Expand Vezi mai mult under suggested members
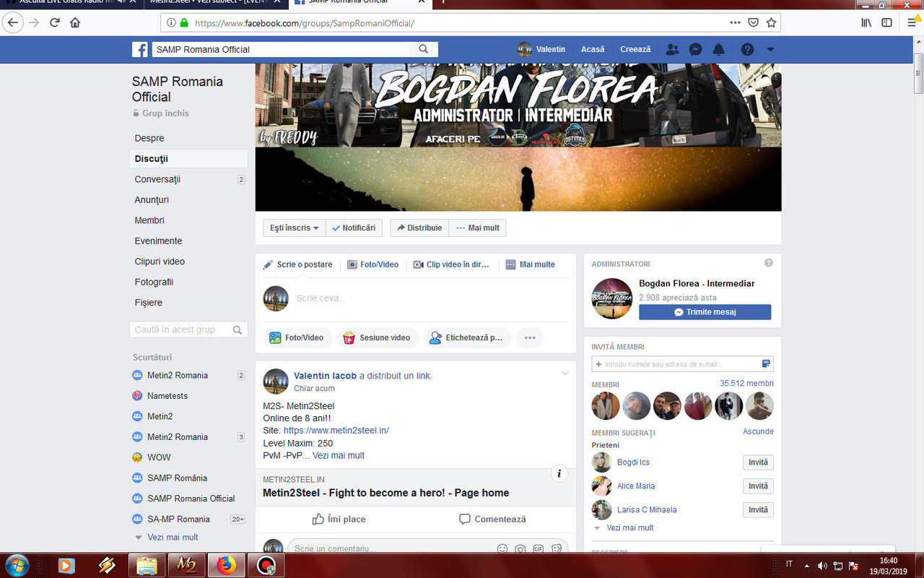 tap(629, 527)
